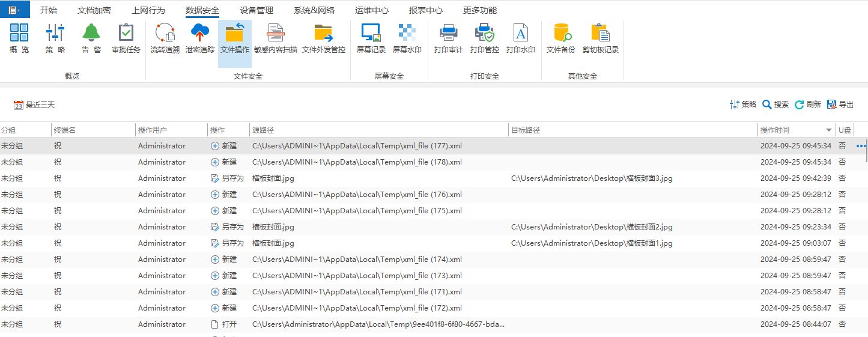Image resolution: width=868 pixels, height=337 pixels.
Task: Click the timestamp 2024-09-25 09:42:39
Action: 796,178
